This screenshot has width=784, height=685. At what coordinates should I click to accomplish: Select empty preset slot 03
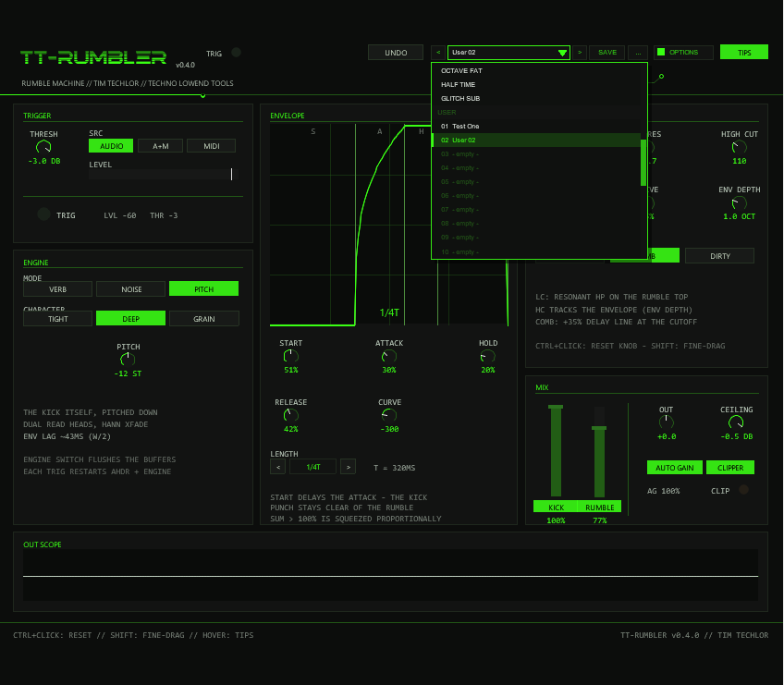[x=536, y=154]
